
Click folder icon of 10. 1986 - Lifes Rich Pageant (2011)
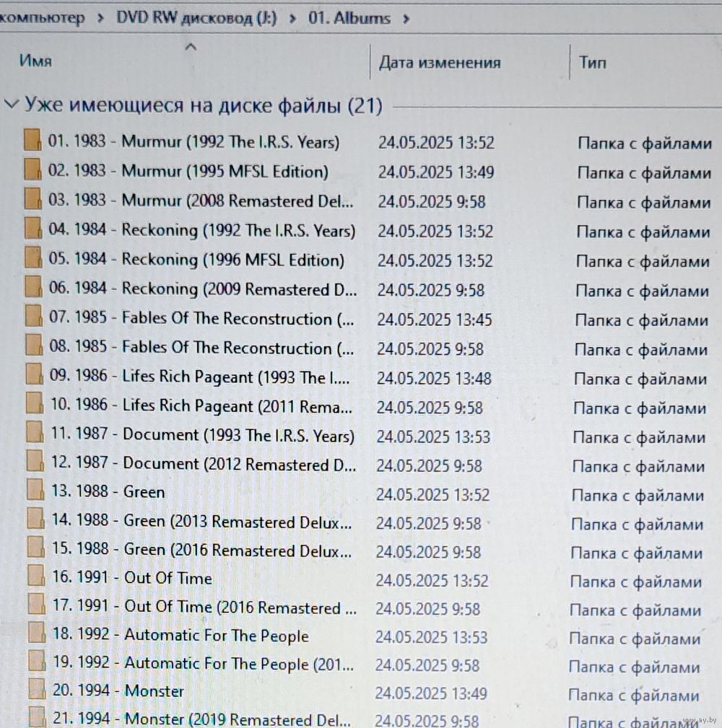35,403
